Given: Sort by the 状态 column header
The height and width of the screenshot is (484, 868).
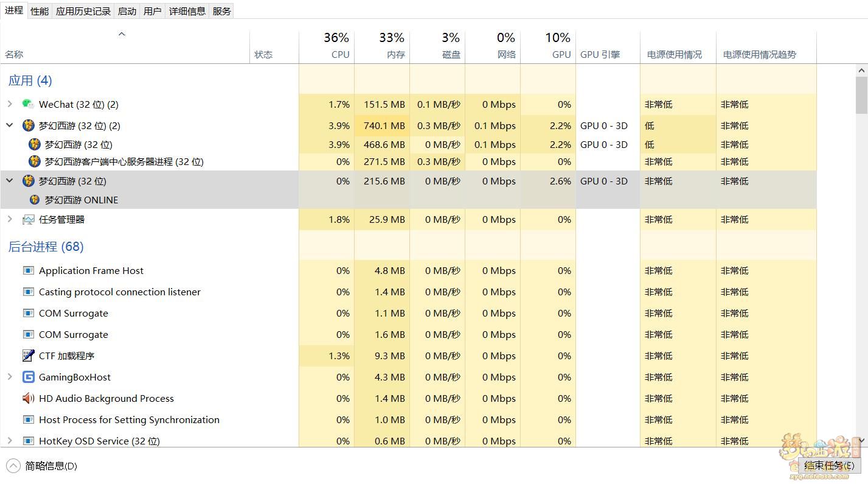Looking at the screenshot, I should coord(274,47).
